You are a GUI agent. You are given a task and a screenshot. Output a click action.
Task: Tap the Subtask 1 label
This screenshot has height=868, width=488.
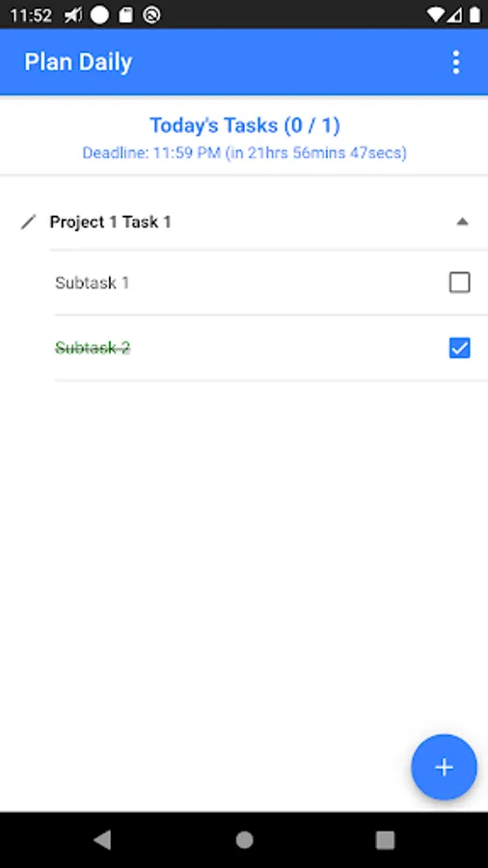coord(92,283)
